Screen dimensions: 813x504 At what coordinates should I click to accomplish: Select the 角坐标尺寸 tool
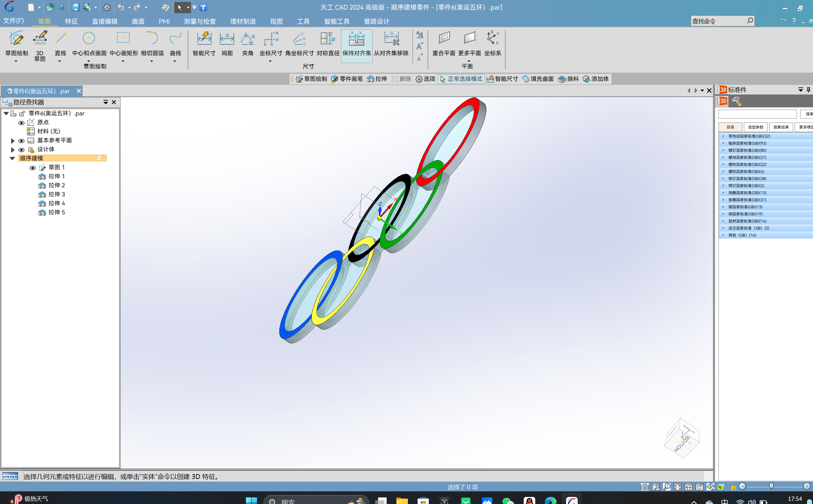299,43
